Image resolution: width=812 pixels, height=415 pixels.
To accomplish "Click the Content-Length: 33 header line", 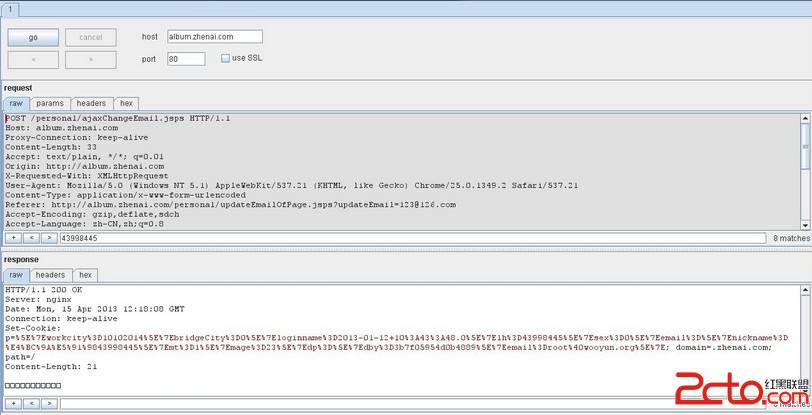I will (51, 147).
